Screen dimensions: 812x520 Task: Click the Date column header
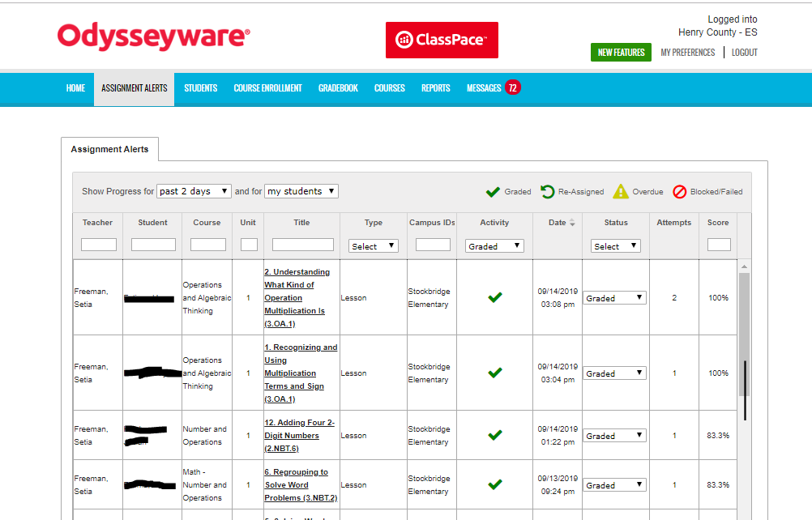click(x=558, y=223)
